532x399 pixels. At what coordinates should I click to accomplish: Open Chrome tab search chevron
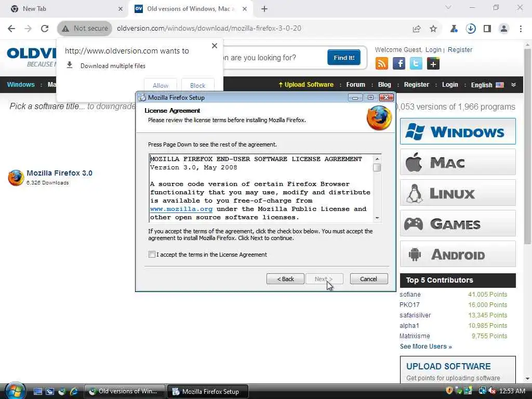[448, 7]
